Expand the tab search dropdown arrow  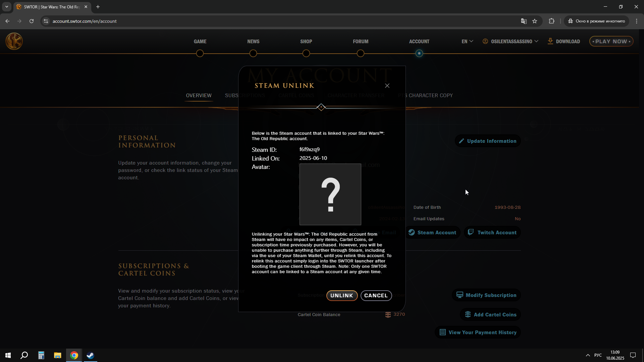tap(7, 7)
